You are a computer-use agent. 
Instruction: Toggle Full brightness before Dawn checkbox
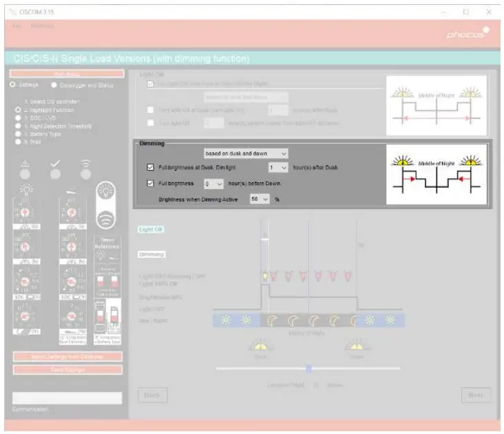pyautogui.click(x=150, y=183)
